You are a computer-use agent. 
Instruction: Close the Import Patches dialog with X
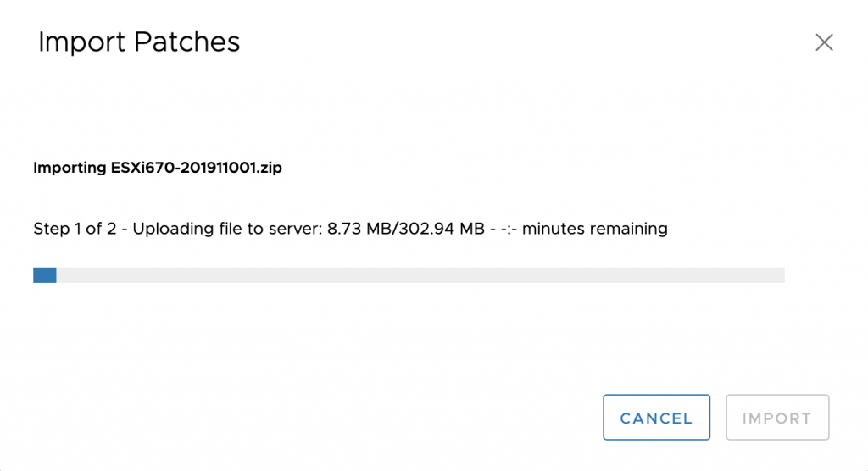pos(824,42)
